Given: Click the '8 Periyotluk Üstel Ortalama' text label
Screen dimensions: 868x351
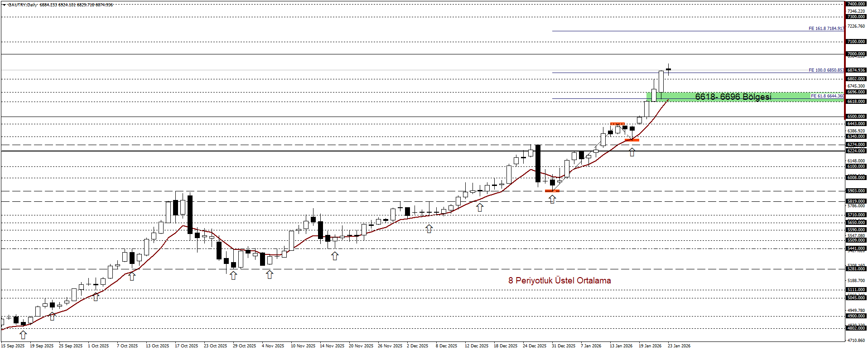Looking at the screenshot, I should [559, 281].
